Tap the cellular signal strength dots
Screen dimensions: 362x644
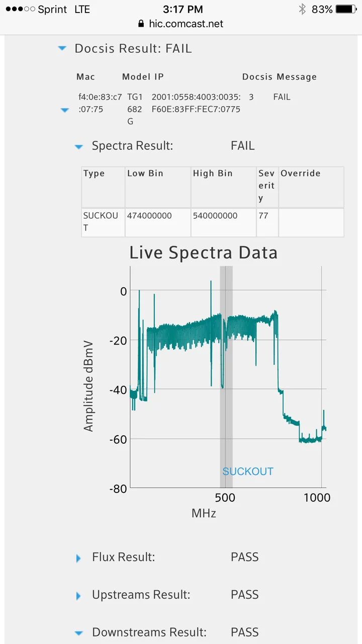(x=20, y=10)
